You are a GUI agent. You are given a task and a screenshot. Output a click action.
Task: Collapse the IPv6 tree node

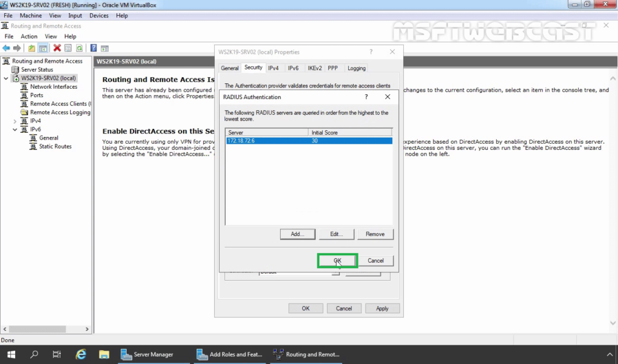(15, 129)
